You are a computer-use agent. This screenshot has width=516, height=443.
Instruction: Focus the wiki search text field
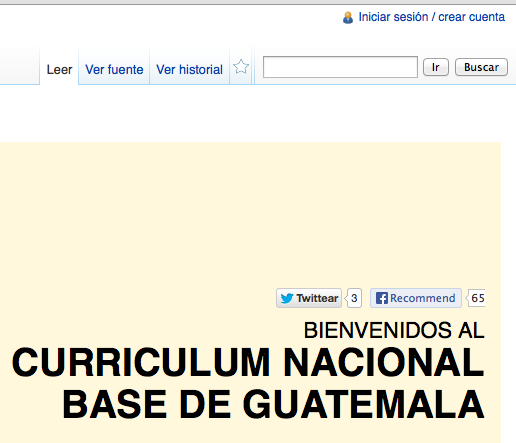[x=340, y=67]
